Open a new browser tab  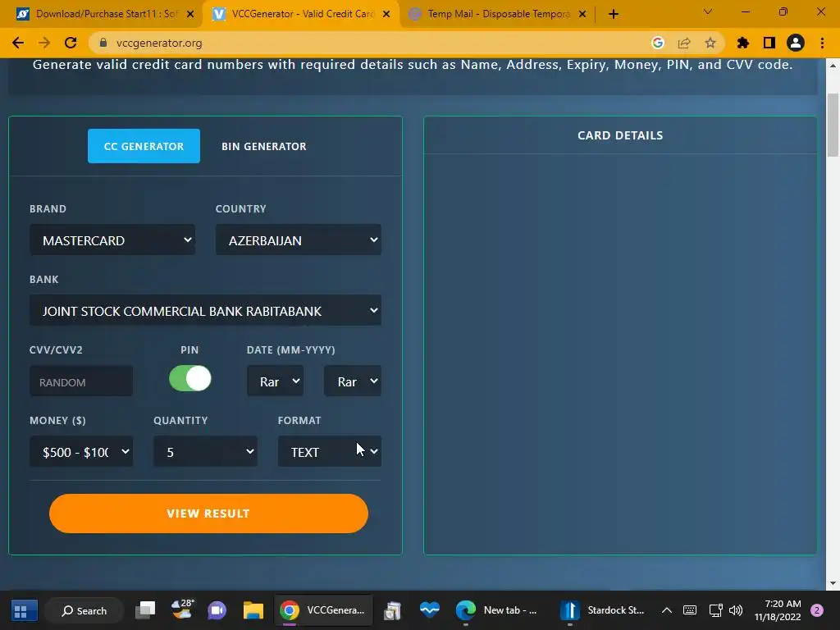click(x=614, y=14)
